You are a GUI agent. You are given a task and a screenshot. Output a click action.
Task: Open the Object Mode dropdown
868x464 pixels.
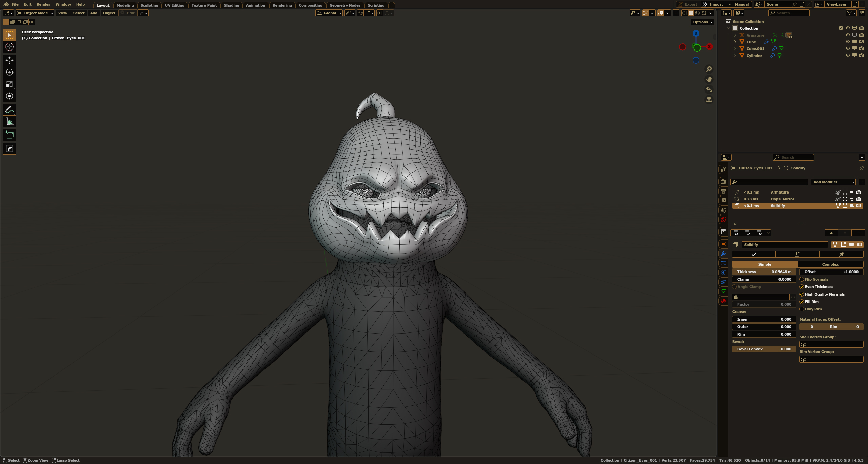point(35,13)
